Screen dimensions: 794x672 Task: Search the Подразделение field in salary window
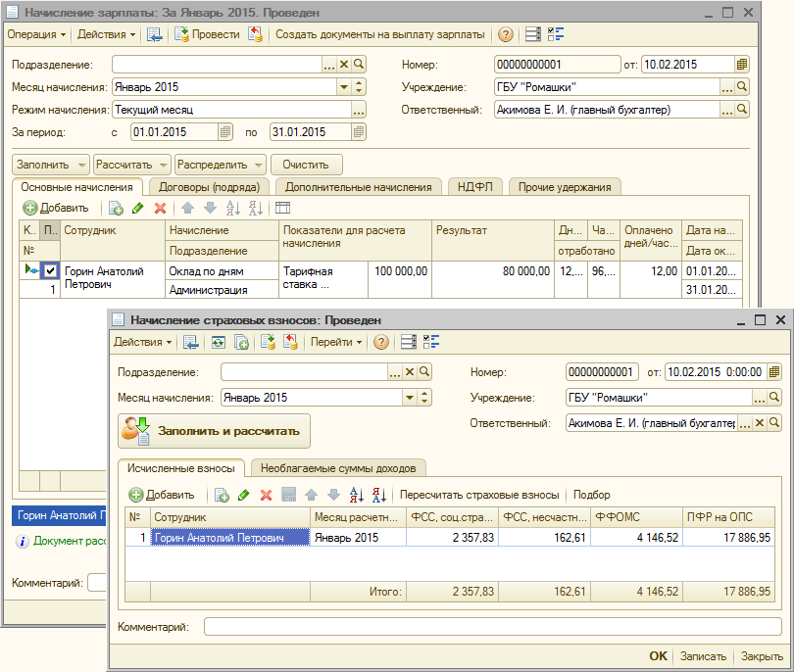click(x=359, y=65)
